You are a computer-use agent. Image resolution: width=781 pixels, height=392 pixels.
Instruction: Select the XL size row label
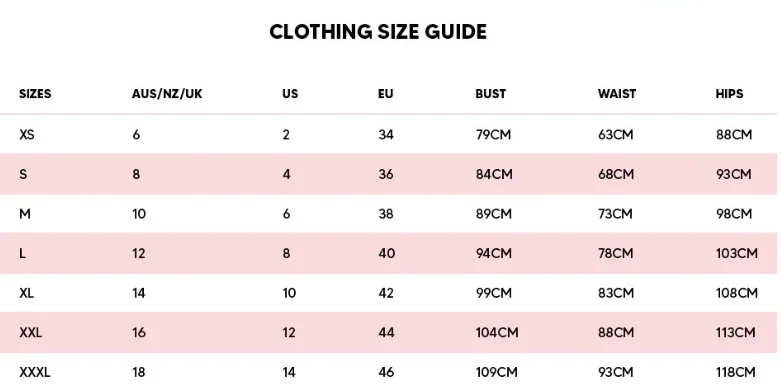point(26,293)
